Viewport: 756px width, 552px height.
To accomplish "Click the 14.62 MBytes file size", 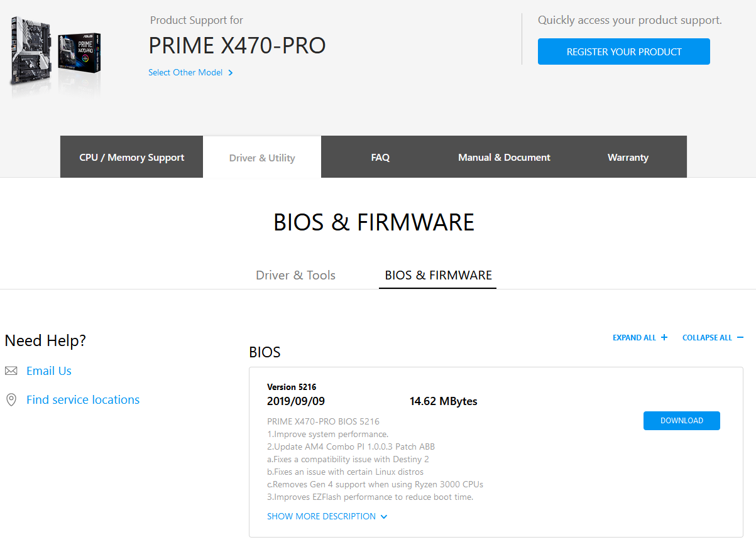I will [444, 401].
